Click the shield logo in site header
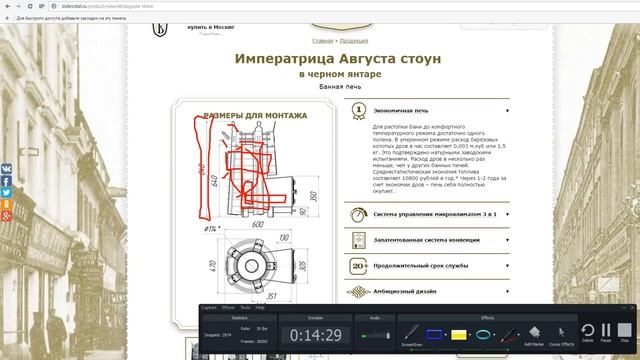640x360 pixels. [160, 30]
